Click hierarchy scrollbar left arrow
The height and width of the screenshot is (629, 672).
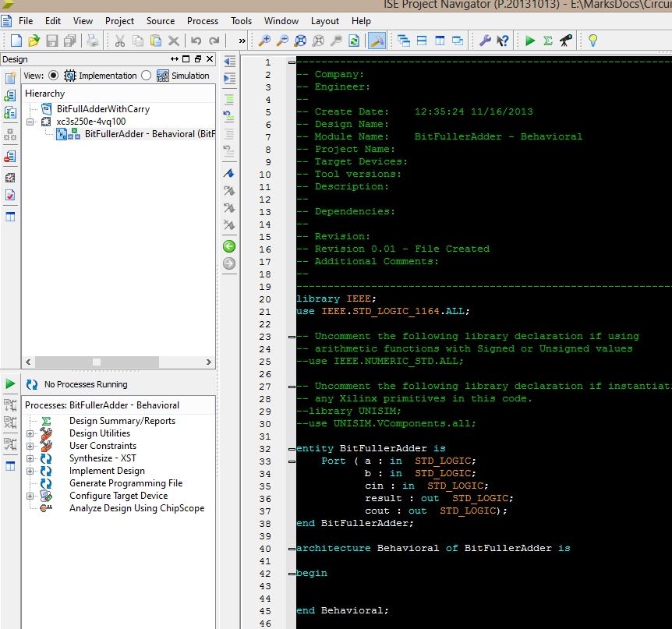(28, 362)
